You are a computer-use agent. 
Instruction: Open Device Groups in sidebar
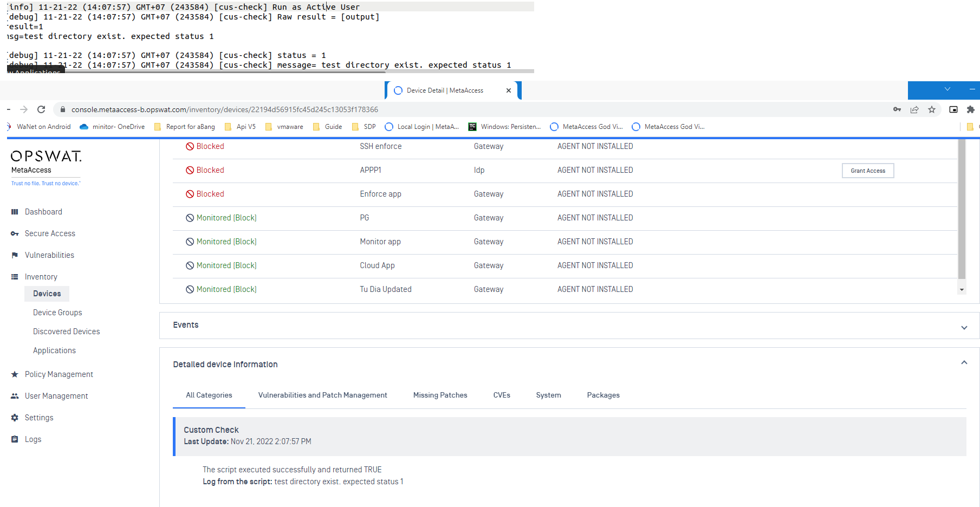(57, 313)
